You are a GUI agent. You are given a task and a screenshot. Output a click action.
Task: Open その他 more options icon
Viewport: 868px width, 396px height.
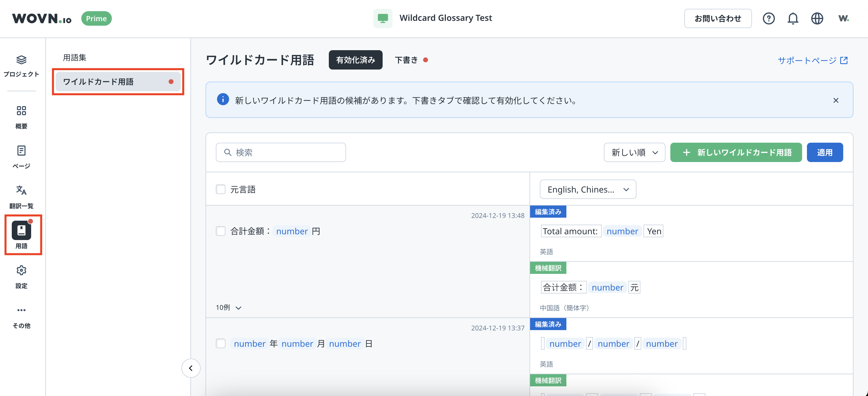coord(21,310)
